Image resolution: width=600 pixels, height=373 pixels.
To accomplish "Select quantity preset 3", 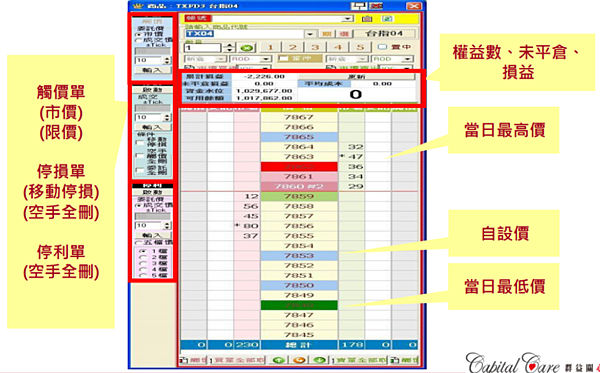I will pyautogui.click(x=315, y=47).
